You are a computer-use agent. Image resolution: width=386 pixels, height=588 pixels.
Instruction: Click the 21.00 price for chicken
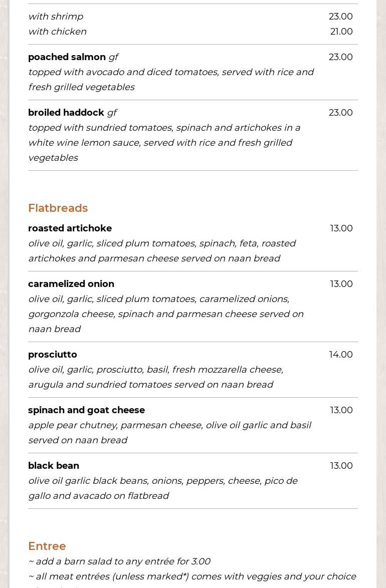coord(341,32)
